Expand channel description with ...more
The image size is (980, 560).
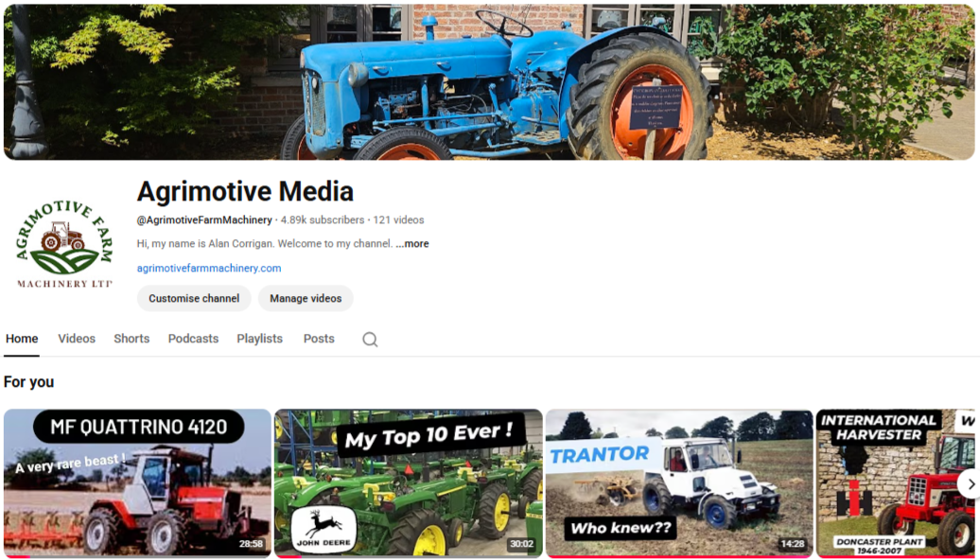tap(411, 244)
